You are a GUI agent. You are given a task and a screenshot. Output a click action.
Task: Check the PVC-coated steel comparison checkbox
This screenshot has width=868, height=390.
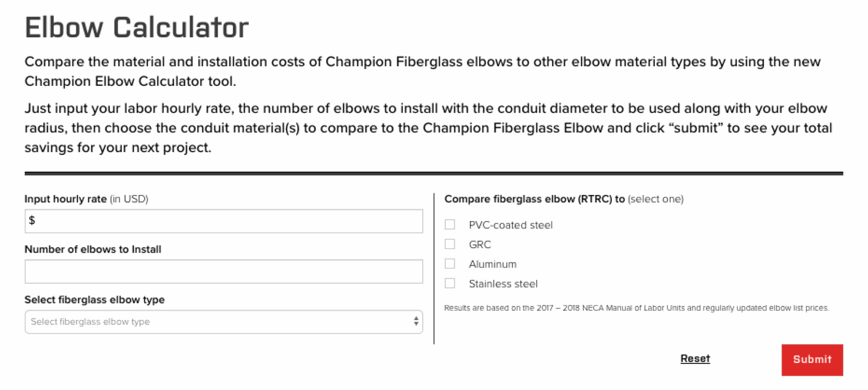pyautogui.click(x=450, y=224)
